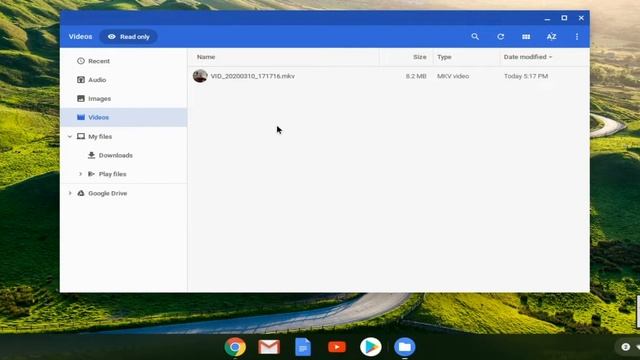Image resolution: width=640 pixels, height=360 pixels.
Task: Collapse the My files tree
Action: (70, 137)
